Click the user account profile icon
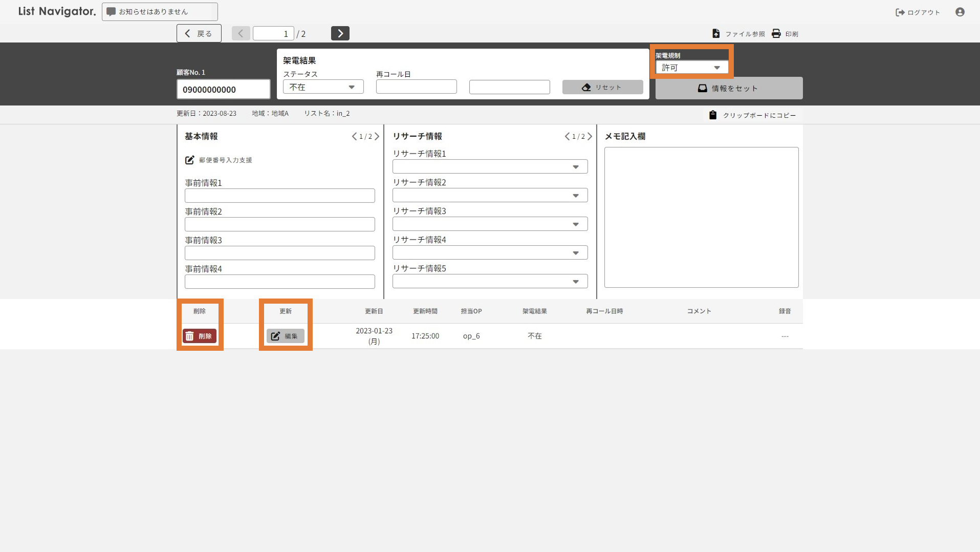 [x=960, y=12]
